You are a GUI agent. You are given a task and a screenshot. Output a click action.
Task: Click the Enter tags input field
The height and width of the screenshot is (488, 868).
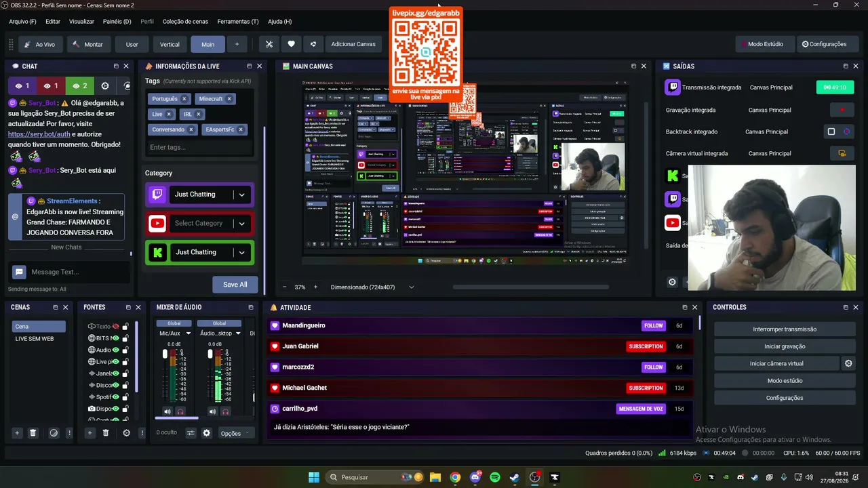199,147
